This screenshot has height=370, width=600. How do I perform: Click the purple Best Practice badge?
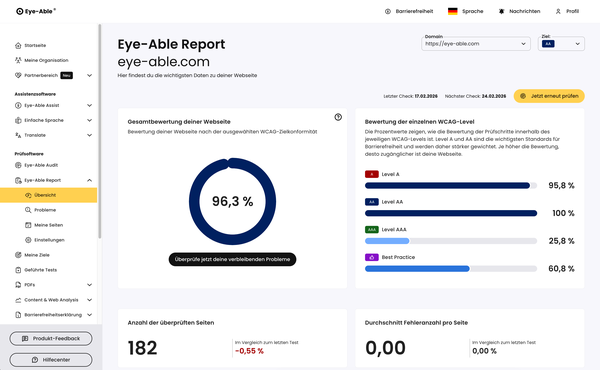[372, 257]
